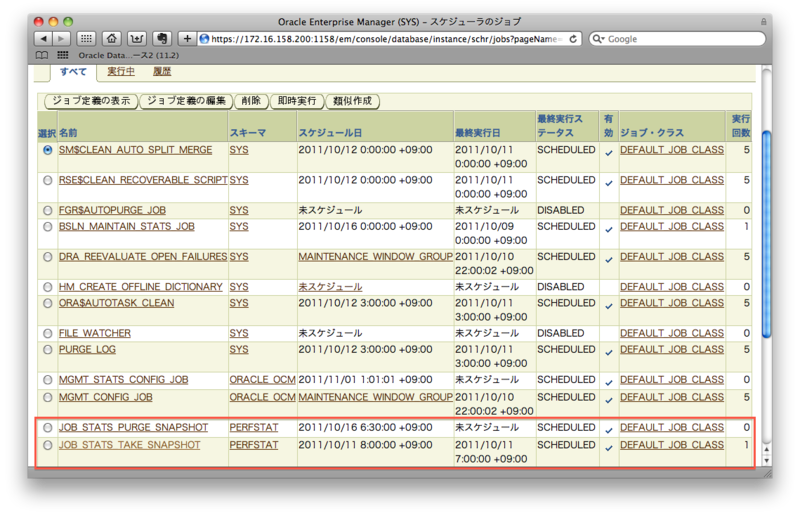Viewport: 800px width, 520px height.
Task: Select radio for DRA_REEVALUATE_OPEN_FAILURES
Action: point(47,257)
